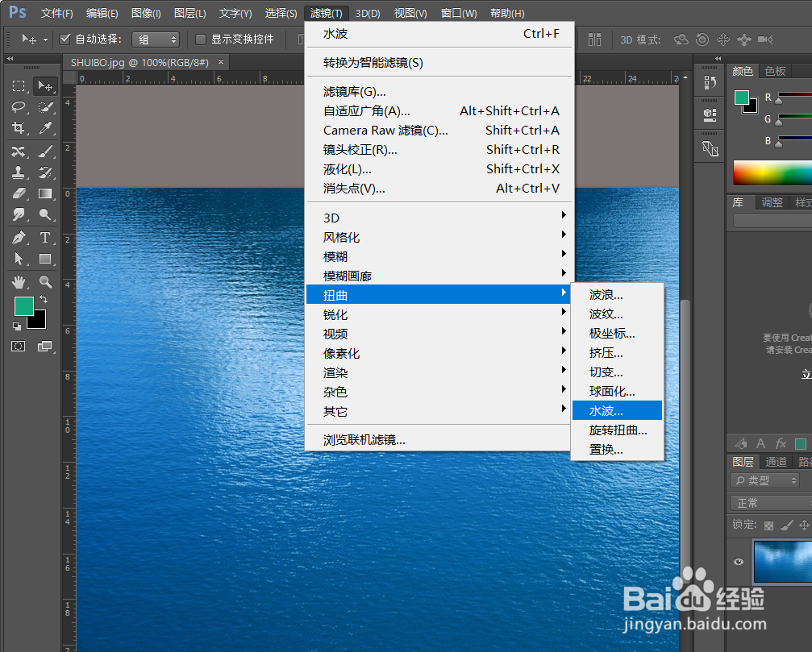
Task: Select the Clone Stamp tool
Action: 19,172
